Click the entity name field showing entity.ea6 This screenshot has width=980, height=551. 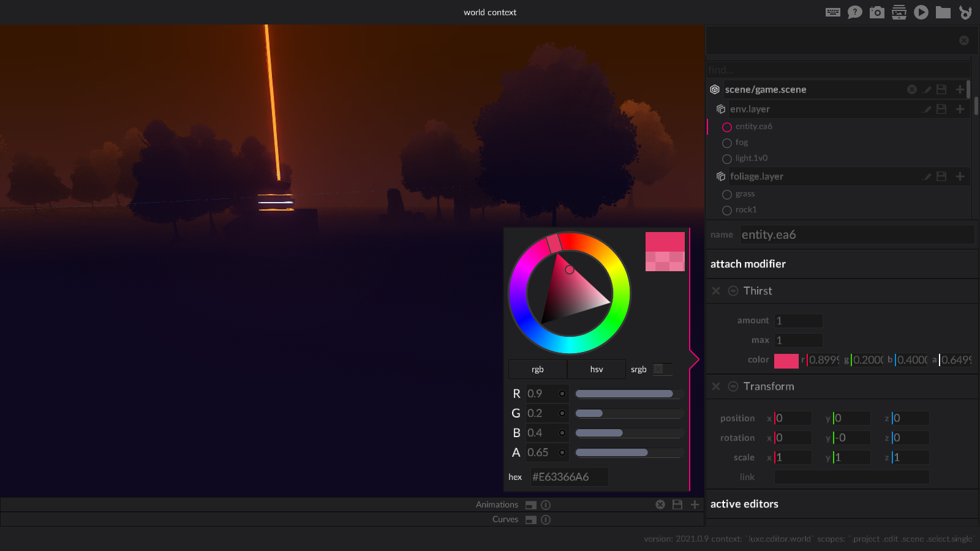(x=857, y=234)
